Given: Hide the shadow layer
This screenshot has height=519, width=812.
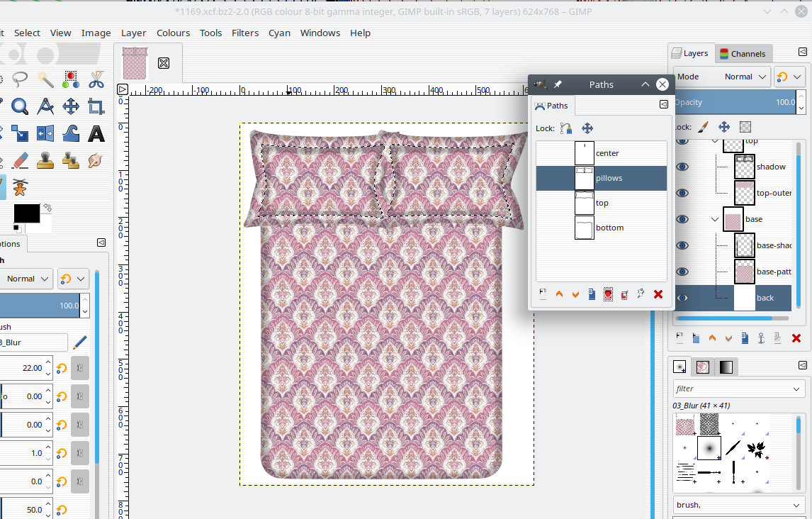Looking at the screenshot, I should click(x=682, y=167).
